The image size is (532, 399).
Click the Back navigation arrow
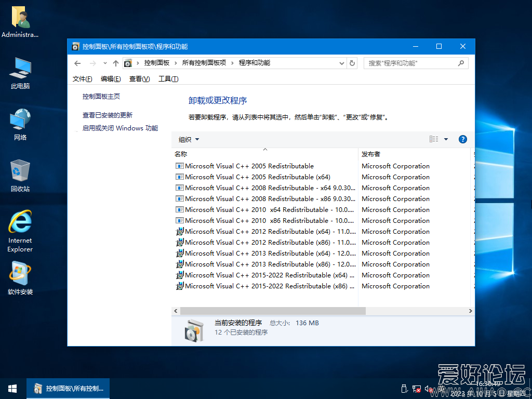[77, 63]
